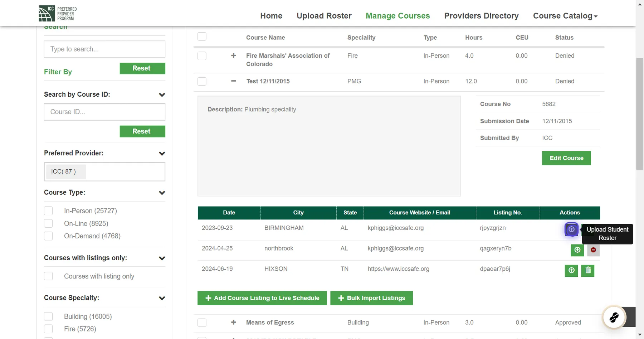Delete the HIXSON listing using trash icon

pos(587,271)
